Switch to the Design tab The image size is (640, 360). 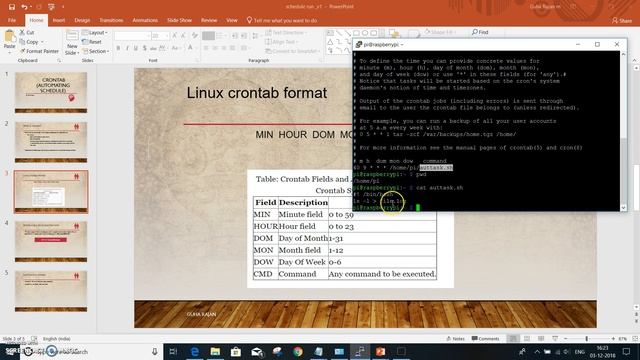point(82,20)
